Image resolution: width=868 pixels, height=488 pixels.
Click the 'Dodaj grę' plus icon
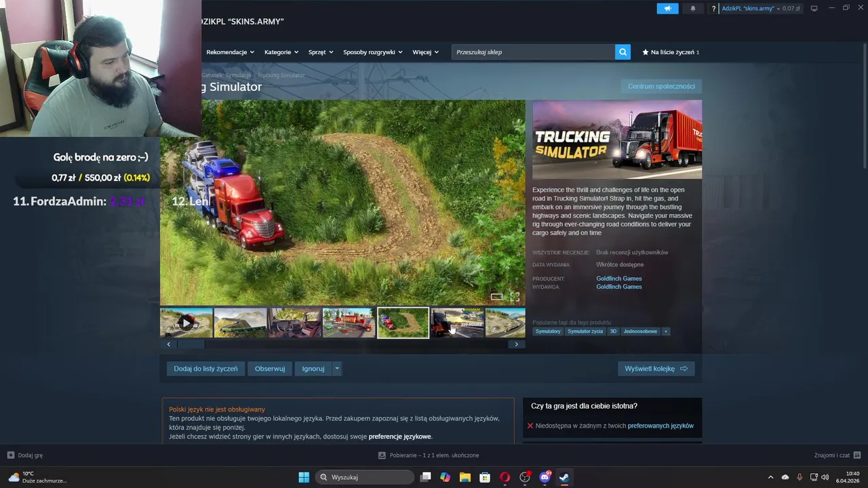tap(11, 455)
